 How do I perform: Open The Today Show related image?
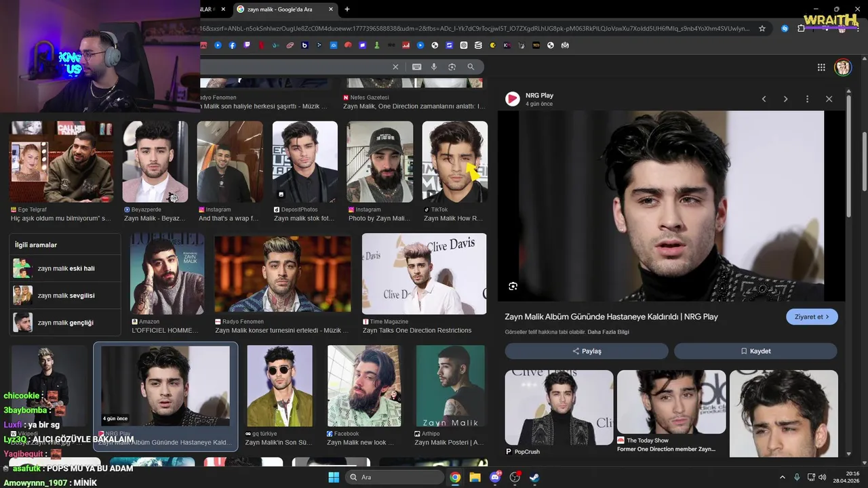click(671, 402)
